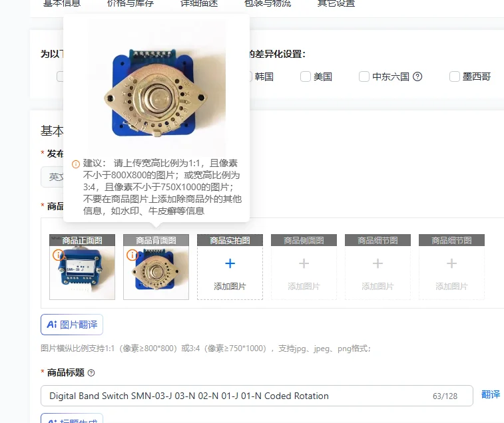The width and height of the screenshot is (504, 423).
Task: Click plus icon in last 商品细节图 slot
Action: point(451,263)
